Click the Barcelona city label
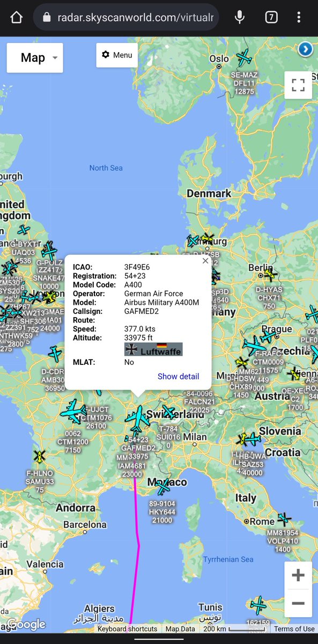The height and width of the screenshot is (644, 318). coord(85,524)
